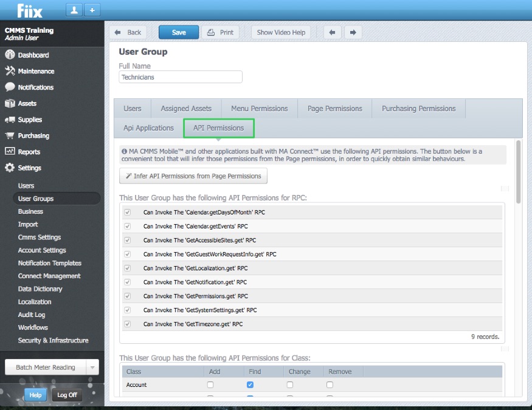This screenshot has height=410, width=532.
Task: Click the vertical scrollbar of permissions panel
Action: (x=518, y=172)
